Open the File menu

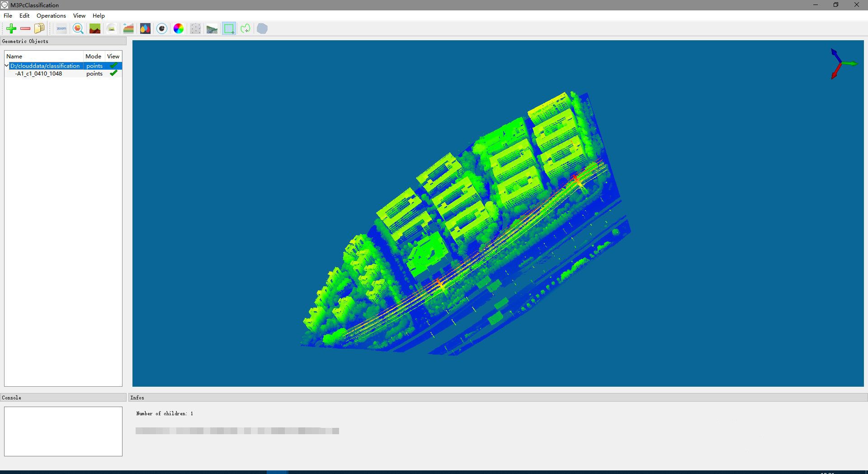tap(8, 15)
